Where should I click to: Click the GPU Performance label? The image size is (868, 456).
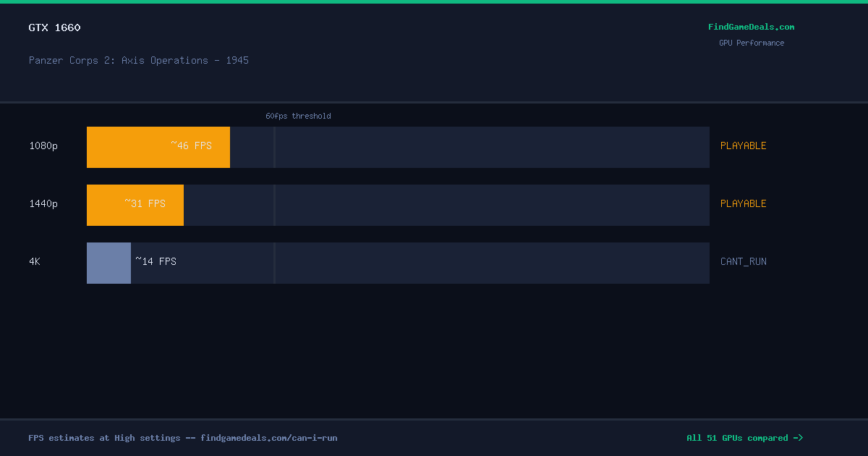(x=752, y=43)
